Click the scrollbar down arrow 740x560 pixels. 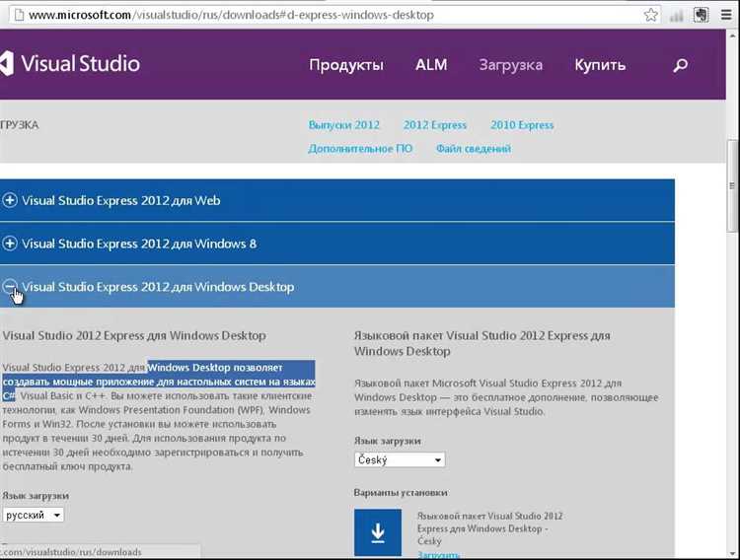point(732,553)
